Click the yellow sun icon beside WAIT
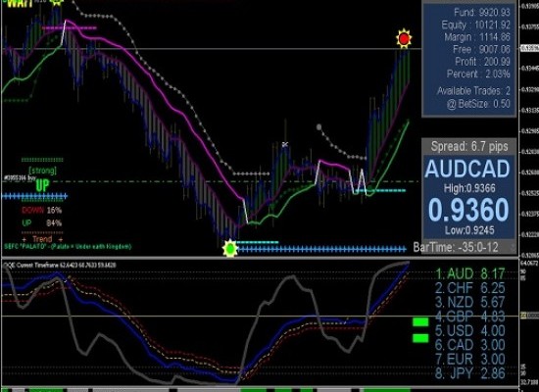 tap(57, 3)
